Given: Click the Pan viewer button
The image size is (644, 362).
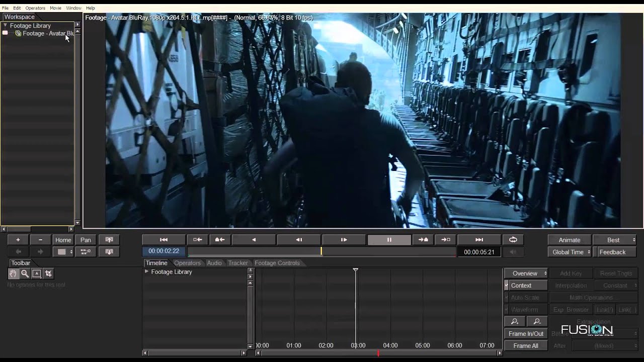Looking at the screenshot, I should (x=86, y=240).
